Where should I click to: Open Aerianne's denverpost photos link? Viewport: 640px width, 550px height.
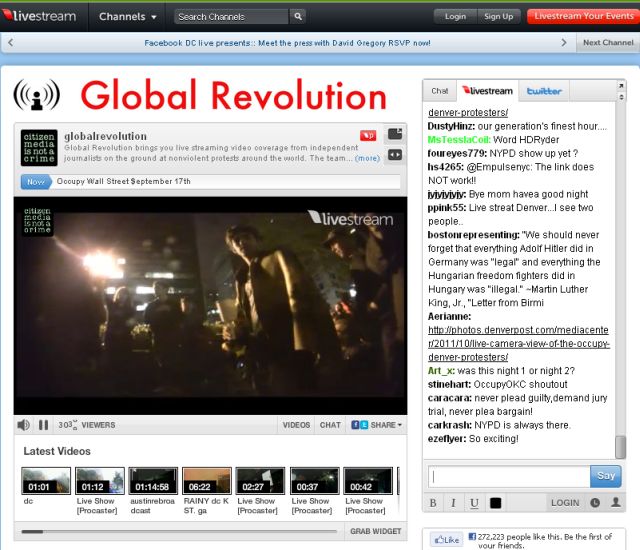click(518, 344)
